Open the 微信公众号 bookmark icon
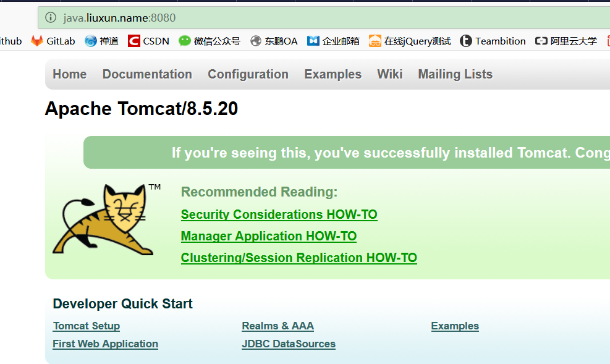Image resolution: width=610 pixels, height=364 pixels. 185,41
